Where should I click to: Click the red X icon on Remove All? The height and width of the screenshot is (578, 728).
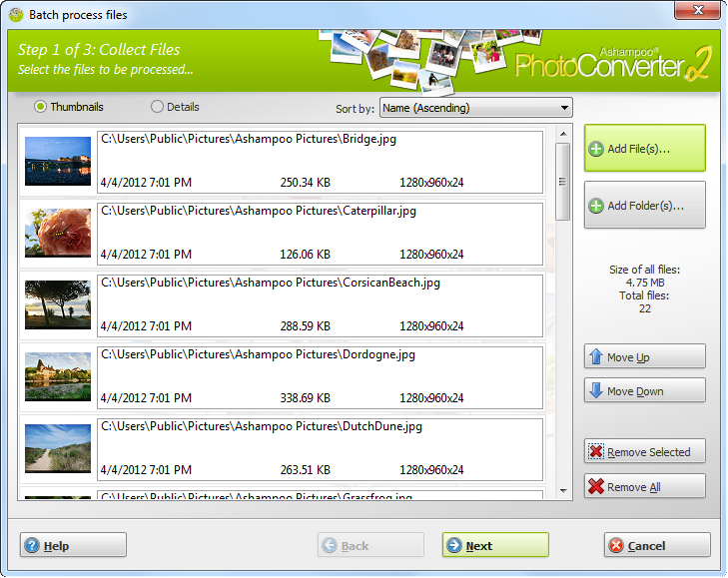point(596,487)
